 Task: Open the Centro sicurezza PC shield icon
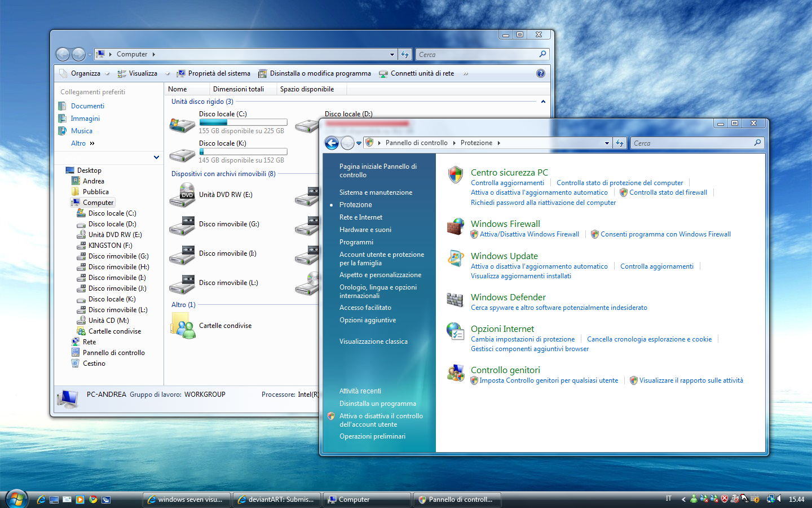coord(456,174)
